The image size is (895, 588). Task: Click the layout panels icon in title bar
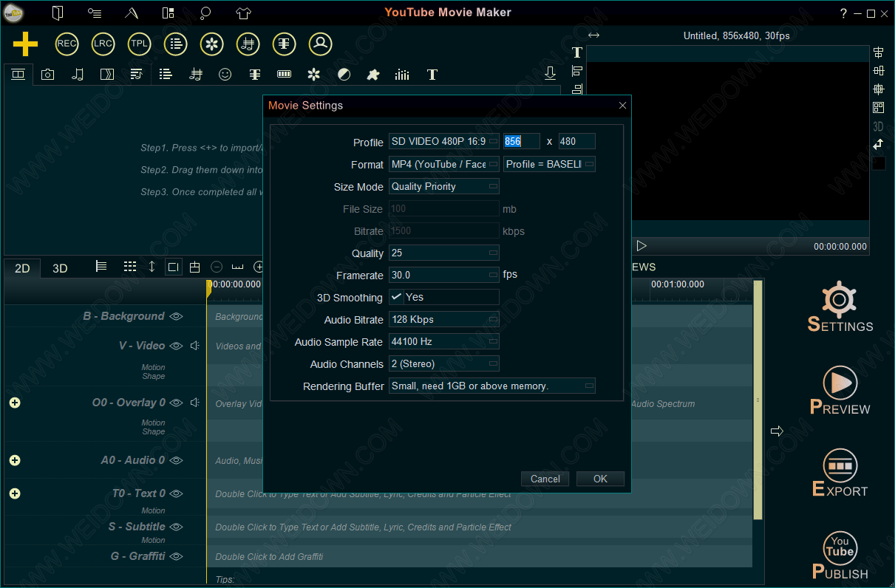click(x=168, y=13)
